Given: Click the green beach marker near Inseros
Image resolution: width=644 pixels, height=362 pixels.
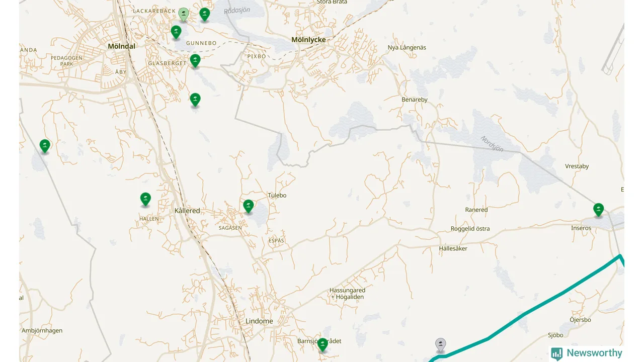Looking at the screenshot, I should click(598, 210).
